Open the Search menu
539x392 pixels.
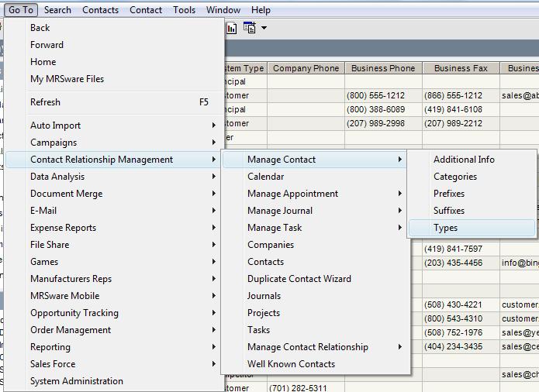click(x=57, y=10)
